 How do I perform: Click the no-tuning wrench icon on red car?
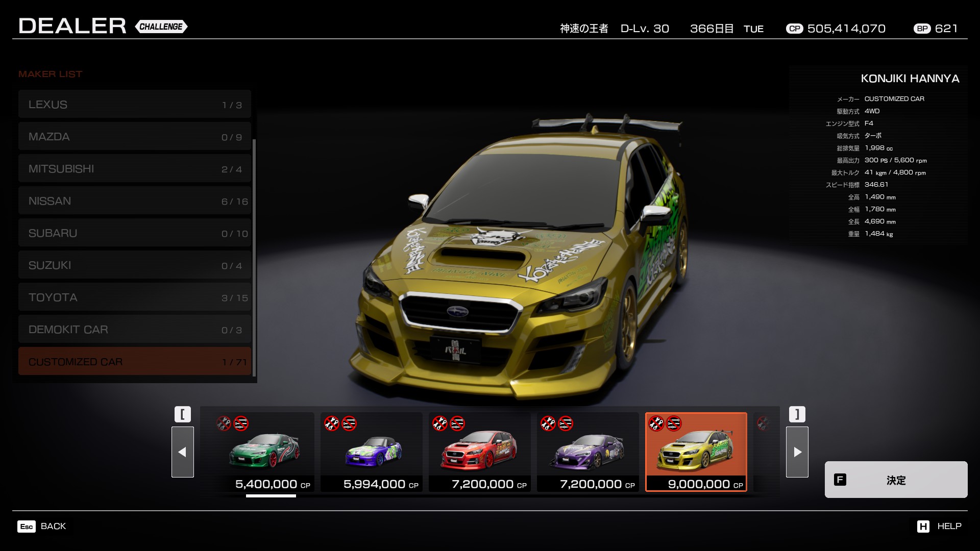(x=440, y=423)
